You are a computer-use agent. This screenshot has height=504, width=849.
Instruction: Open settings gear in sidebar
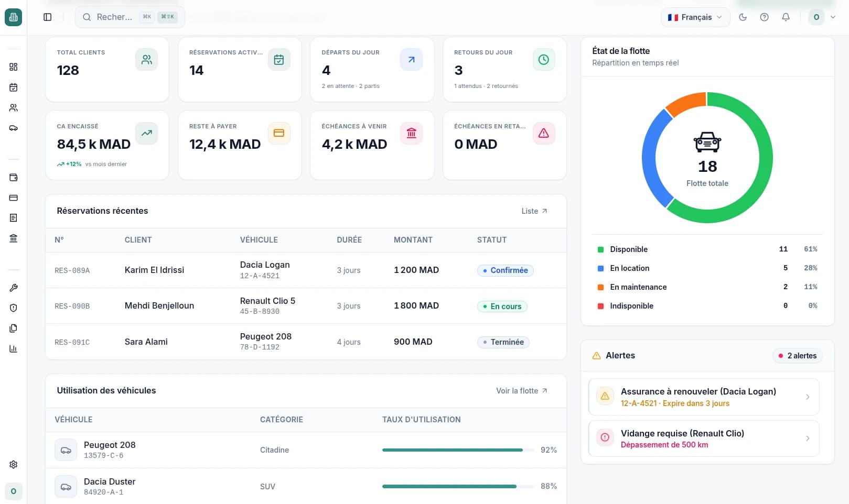coord(14,464)
